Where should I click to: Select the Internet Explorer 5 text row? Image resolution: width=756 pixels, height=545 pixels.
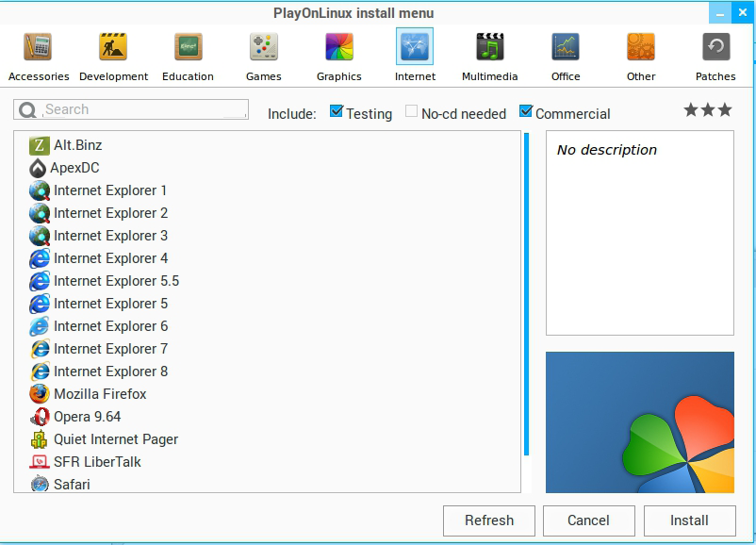tap(111, 304)
